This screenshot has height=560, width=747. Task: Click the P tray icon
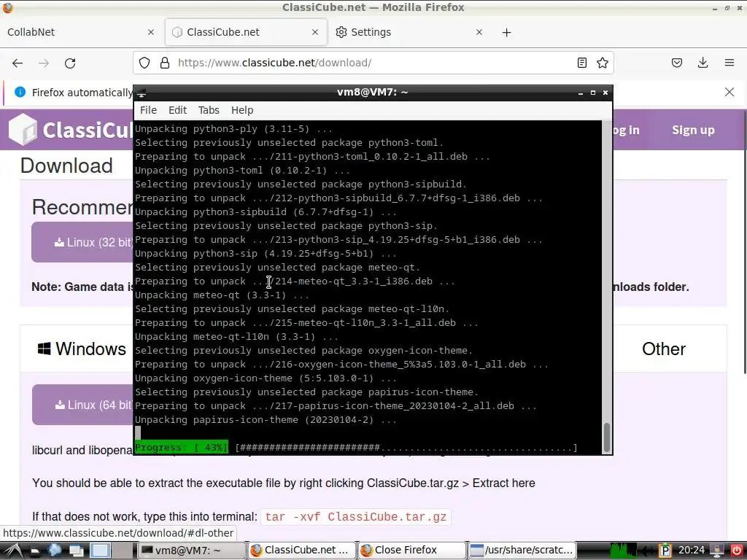pyautogui.click(x=665, y=551)
